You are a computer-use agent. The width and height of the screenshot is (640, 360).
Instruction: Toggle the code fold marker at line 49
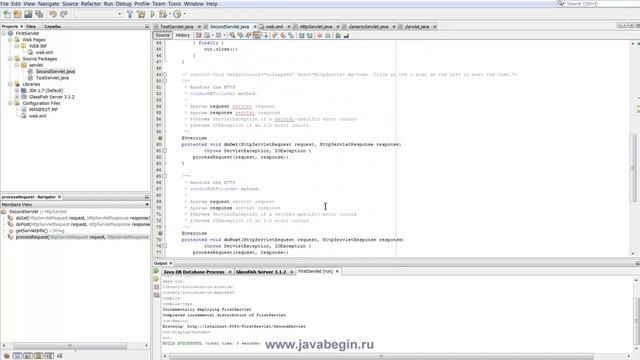coord(165,75)
